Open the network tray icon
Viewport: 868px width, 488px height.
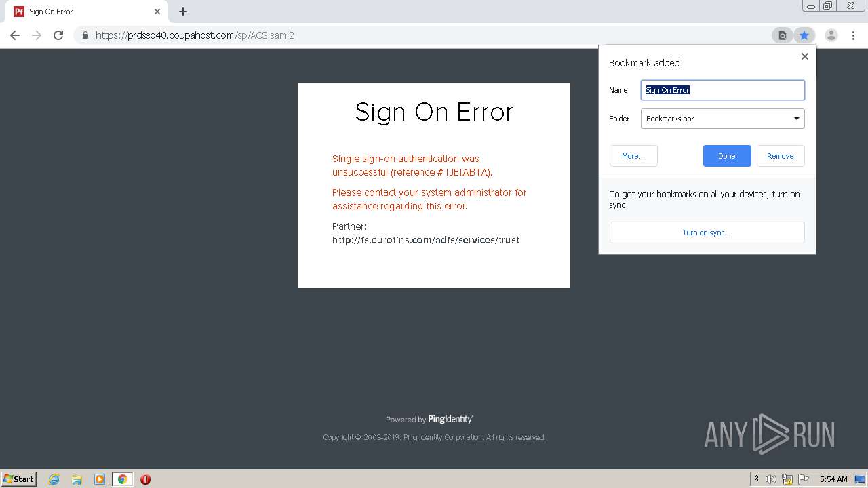pos(787,479)
